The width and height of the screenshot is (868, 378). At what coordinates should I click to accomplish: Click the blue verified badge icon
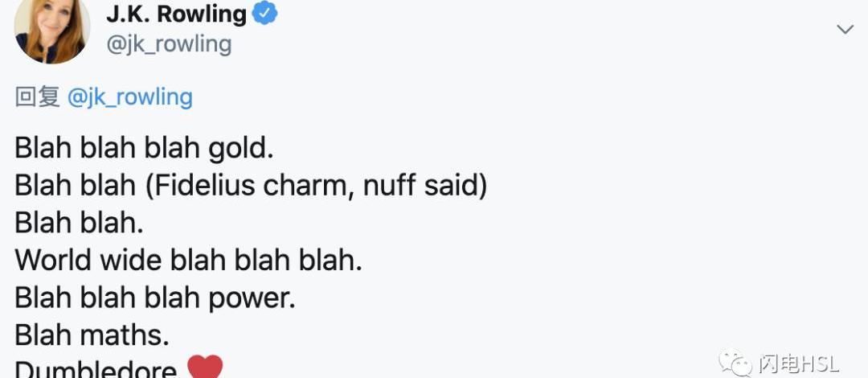pyautogui.click(x=265, y=13)
